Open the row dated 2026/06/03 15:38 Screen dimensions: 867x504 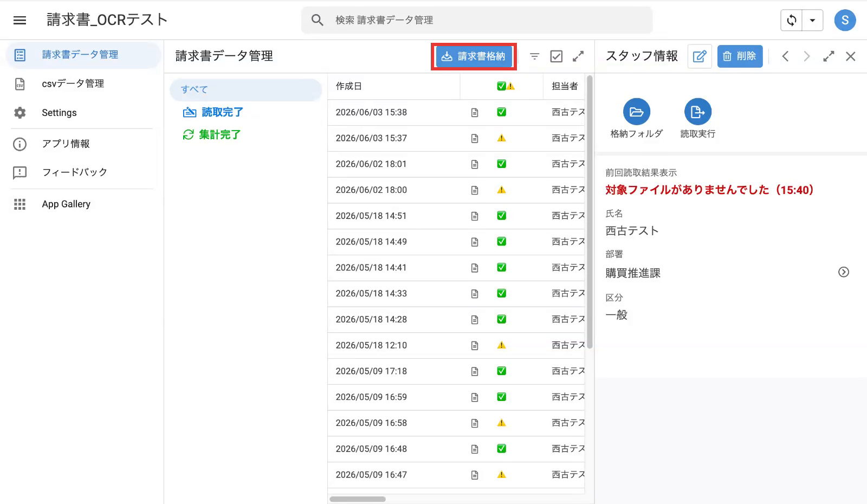click(456, 112)
